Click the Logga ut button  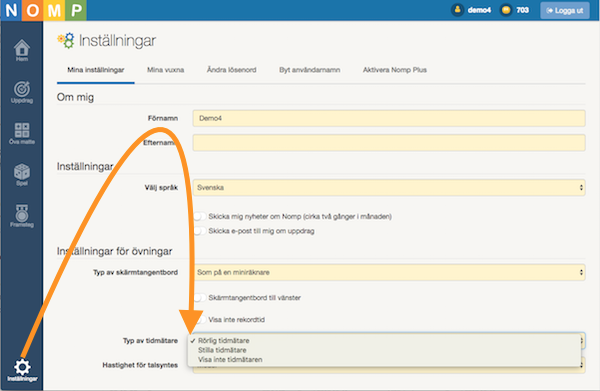coord(564,10)
